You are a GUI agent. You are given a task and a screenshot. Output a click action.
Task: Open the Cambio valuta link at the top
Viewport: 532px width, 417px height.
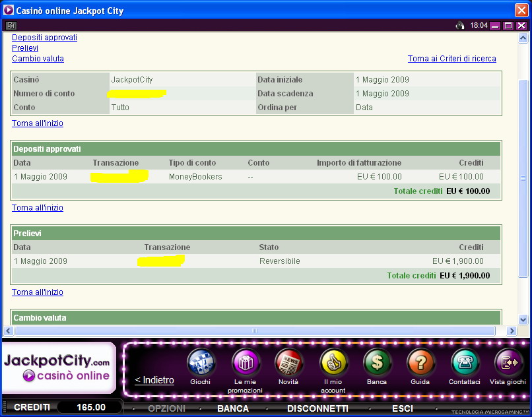(x=38, y=58)
